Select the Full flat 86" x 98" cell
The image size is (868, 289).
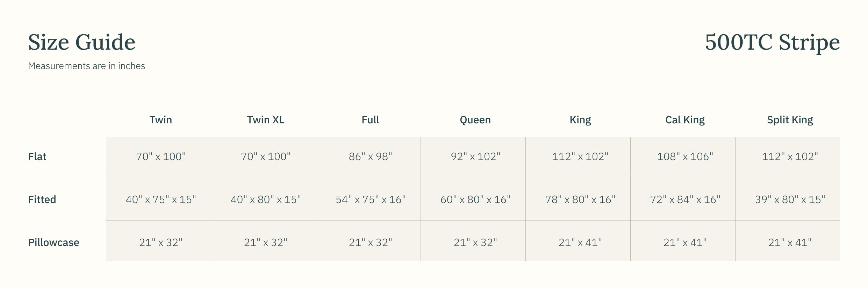click(x=370, y=157)
